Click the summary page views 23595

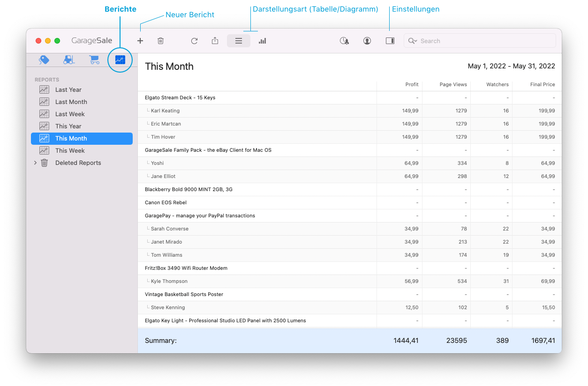point(456,341)
